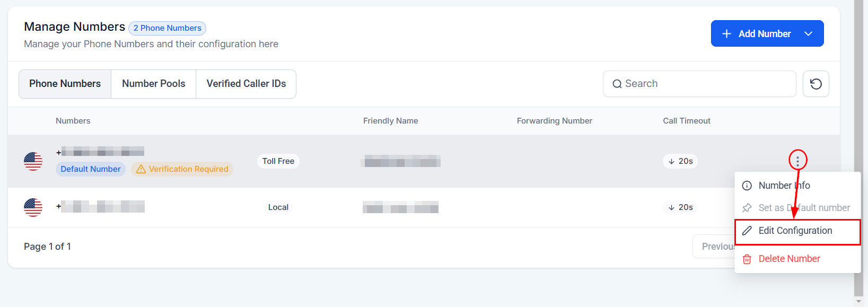This screenshot has width=868, height=307.
Task: Click the refresh icon beside search
Action: [x=816, y=84]
